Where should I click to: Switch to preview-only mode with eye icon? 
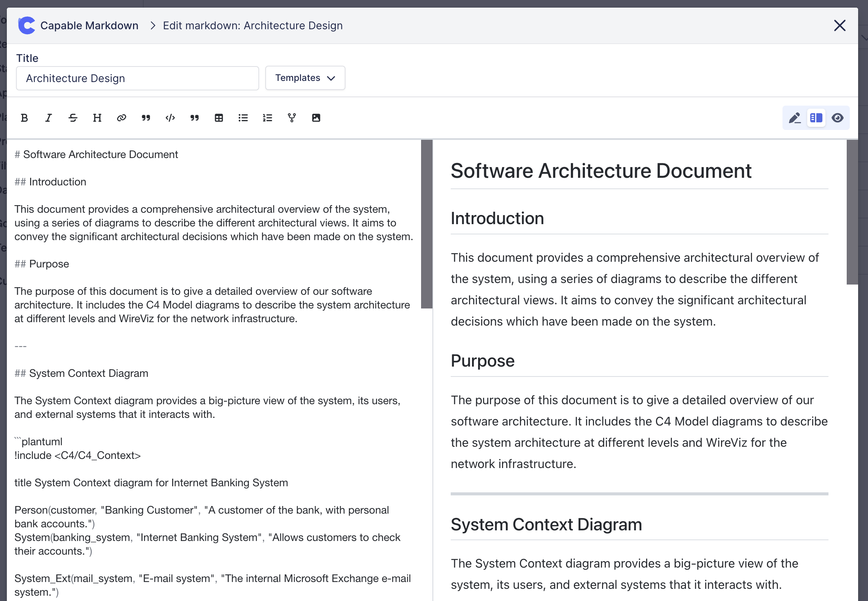coord(838,118)
